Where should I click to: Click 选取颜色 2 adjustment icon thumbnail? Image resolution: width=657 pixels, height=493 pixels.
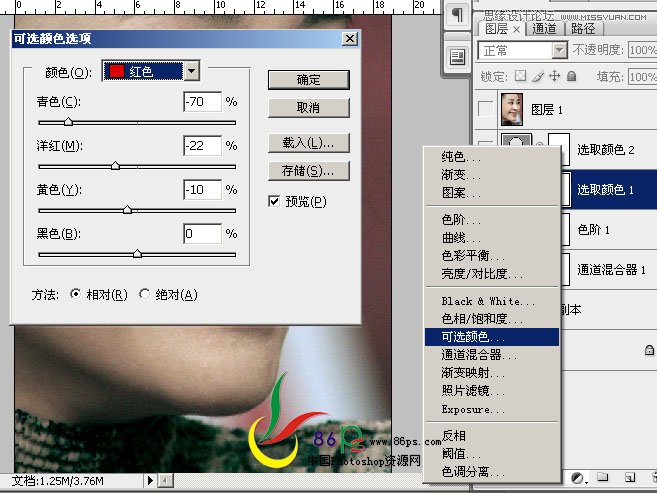coord(516,140)
